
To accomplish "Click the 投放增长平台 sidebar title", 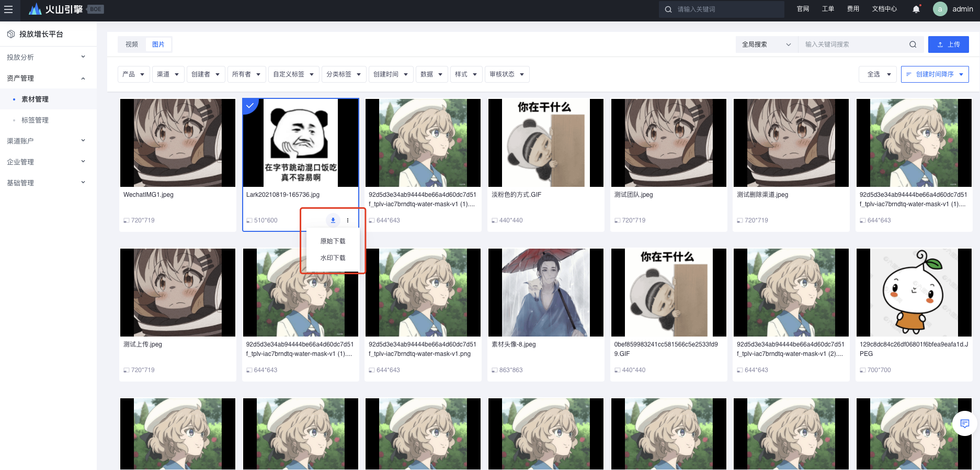I will point(41,34).
